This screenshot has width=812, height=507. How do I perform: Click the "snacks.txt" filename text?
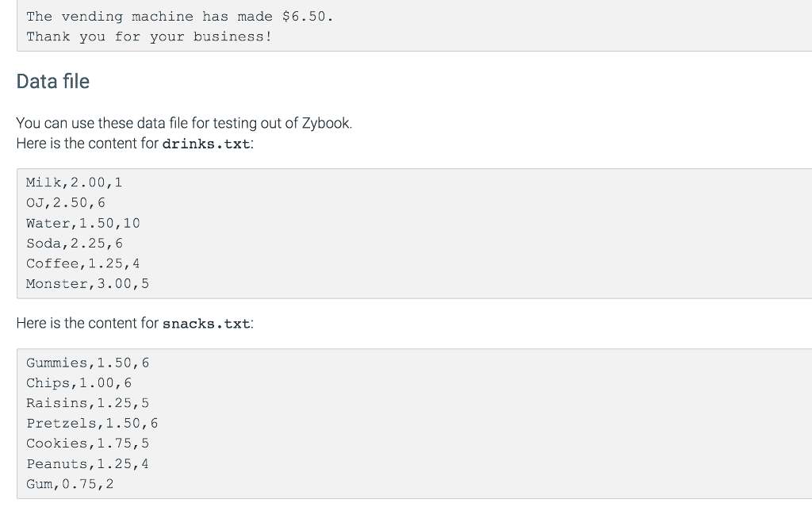tap(206, 324)
